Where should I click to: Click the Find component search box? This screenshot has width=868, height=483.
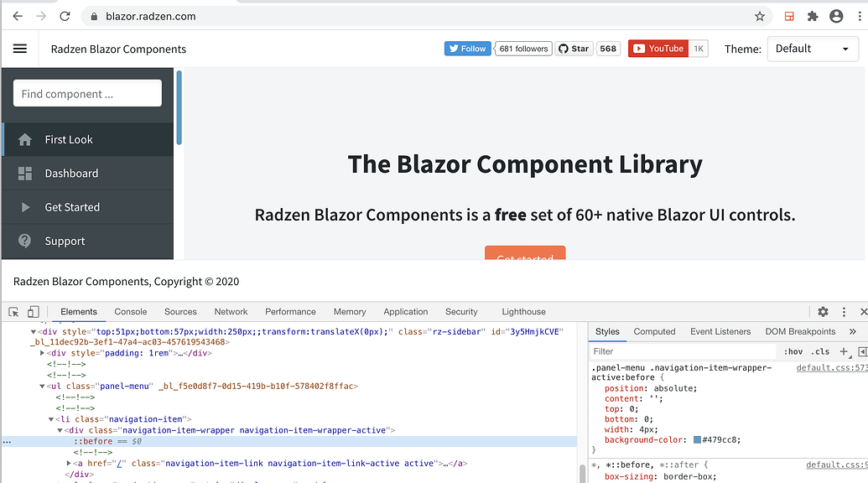87,93
